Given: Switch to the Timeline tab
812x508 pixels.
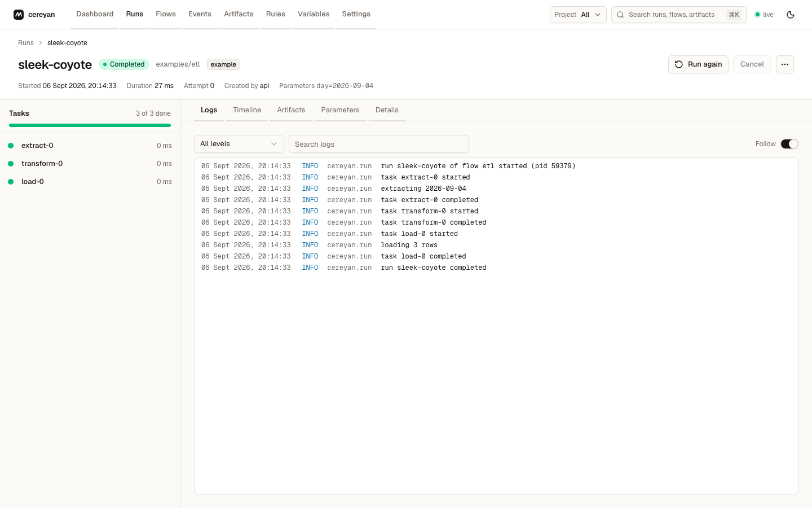Looking at the screenshot, I should click(247, 110).
